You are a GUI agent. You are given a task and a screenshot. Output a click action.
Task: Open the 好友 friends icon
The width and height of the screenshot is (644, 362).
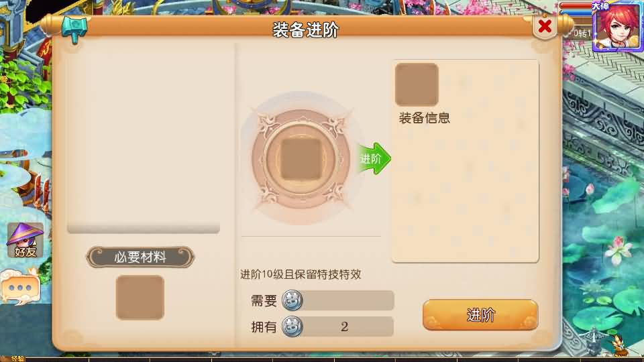pos(25,240)
